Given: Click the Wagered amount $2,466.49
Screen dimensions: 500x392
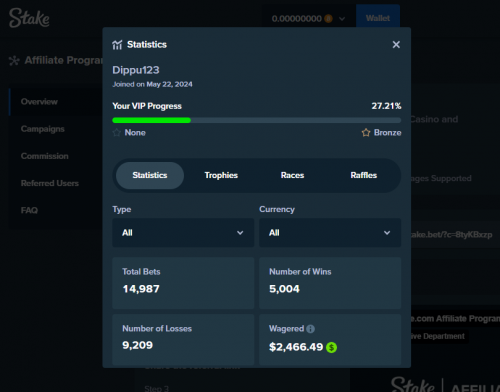Looking at the screenshot, I should [x=296, y=347].
